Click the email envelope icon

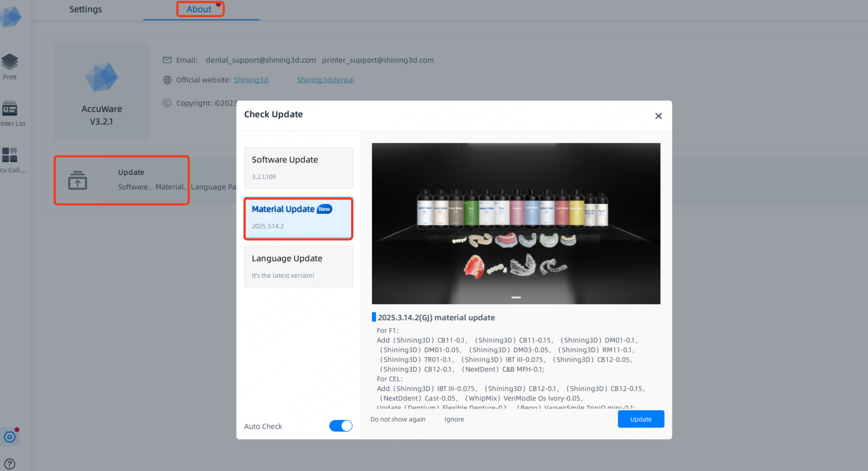coord(167,60)
